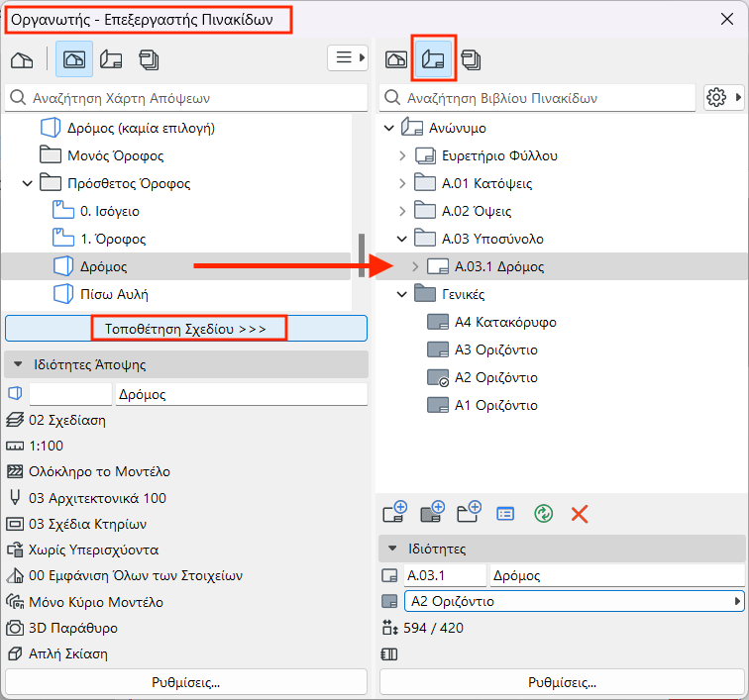Collapse Γενικές masters folder
The image size is (749, 700).
pyautogui.click(x=402, y=294)
